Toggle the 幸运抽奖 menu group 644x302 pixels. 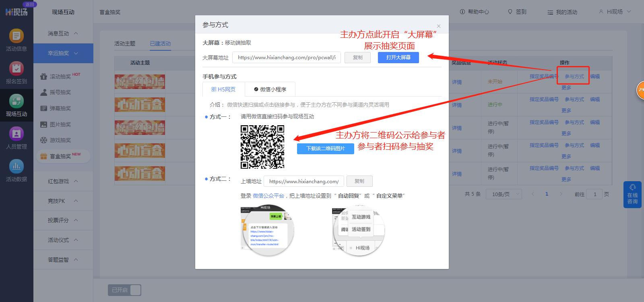[63, 53]
